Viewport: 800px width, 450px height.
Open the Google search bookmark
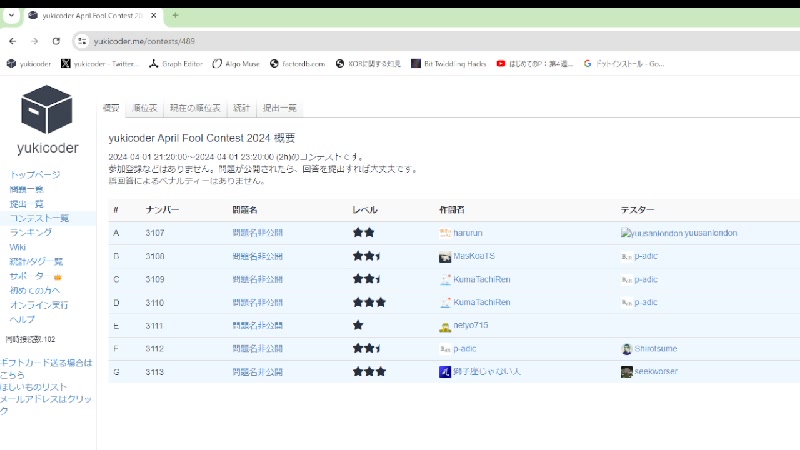point(624,64)
